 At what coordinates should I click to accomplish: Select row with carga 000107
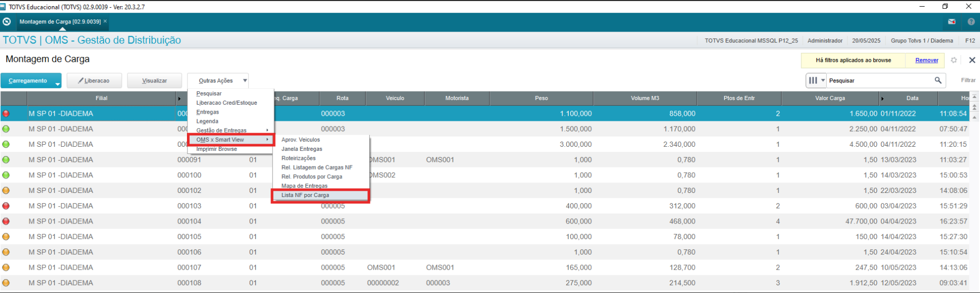coord(485,268)
